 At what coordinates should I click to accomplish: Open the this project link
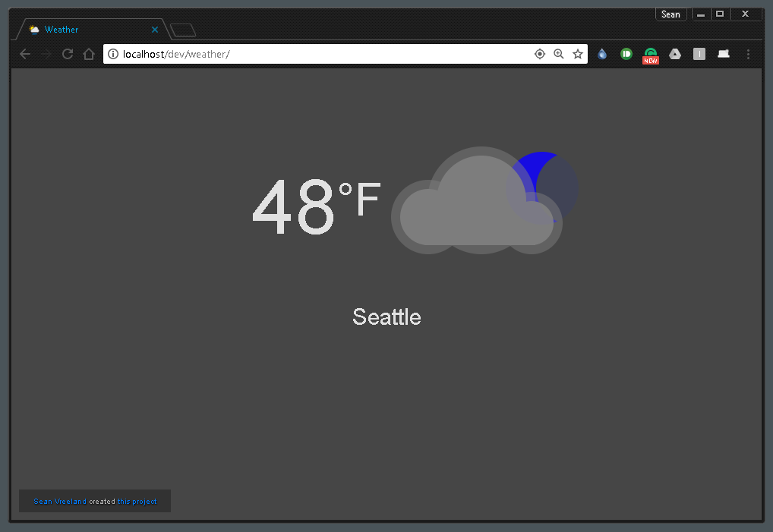pyautogui.click(x=137, y=501)
